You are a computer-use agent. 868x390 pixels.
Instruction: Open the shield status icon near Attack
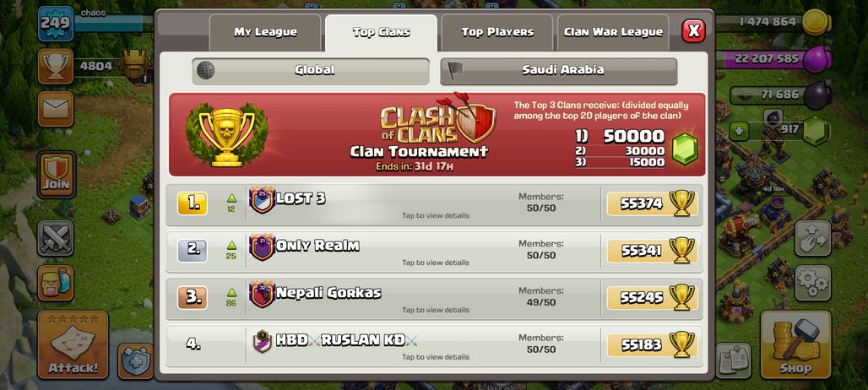(x=135, y=360)
